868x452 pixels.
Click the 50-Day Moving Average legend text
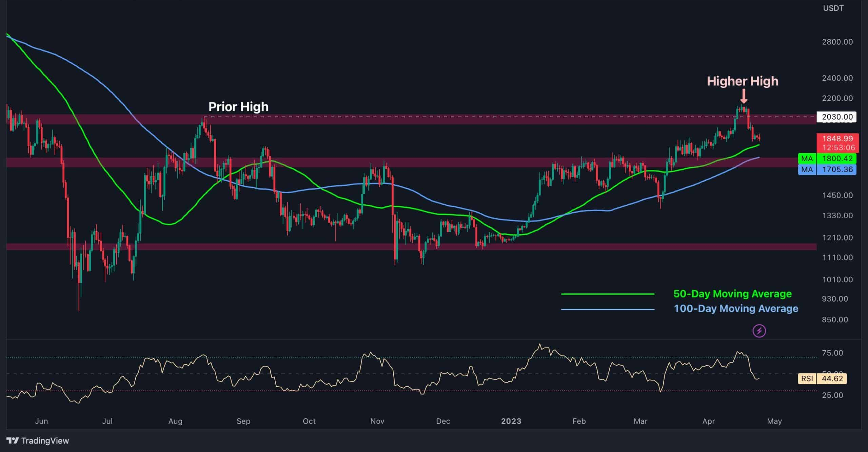pyautogui.click(x=732, y=294)
